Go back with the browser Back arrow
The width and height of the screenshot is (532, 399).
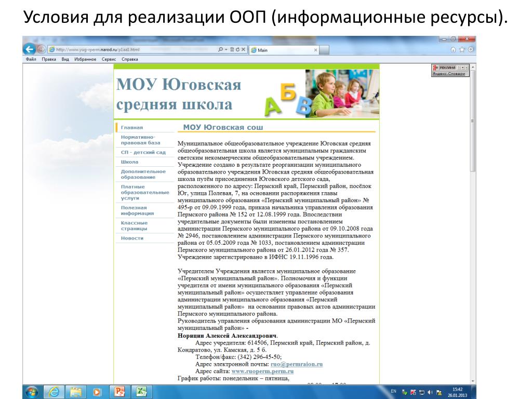(30, 49)
